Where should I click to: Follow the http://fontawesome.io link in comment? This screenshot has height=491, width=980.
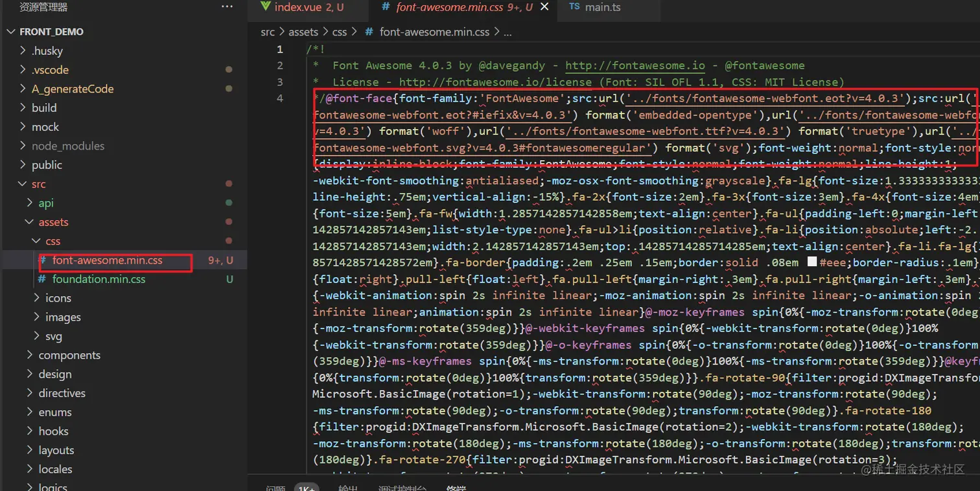(x=635, y=65)
